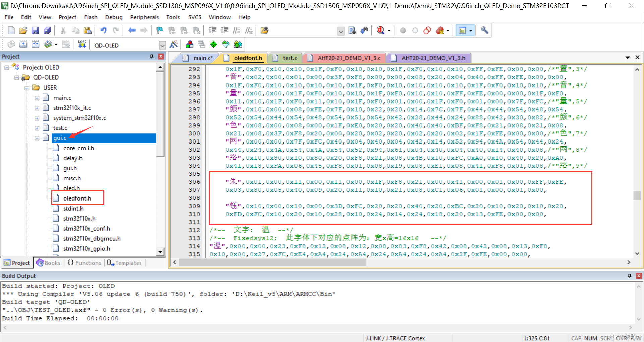Screen dimensions: 644x342
Task: Close the active editor tab with X
Action: tap(638, 57)
